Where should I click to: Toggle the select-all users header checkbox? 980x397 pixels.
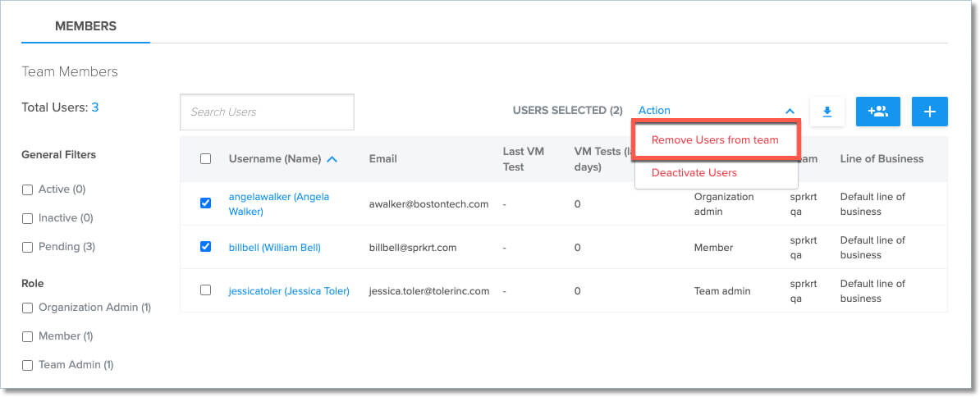click(x=206, y=159)
